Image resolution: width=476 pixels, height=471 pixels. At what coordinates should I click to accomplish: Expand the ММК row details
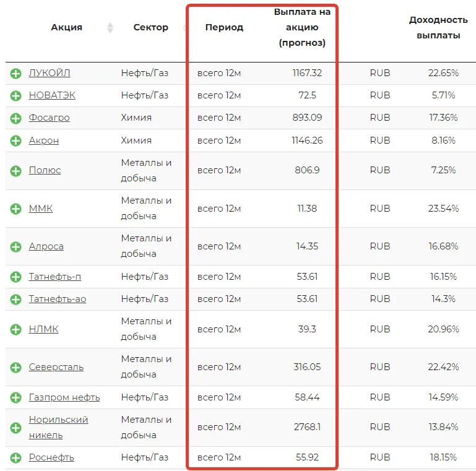(x=15, y=209)
